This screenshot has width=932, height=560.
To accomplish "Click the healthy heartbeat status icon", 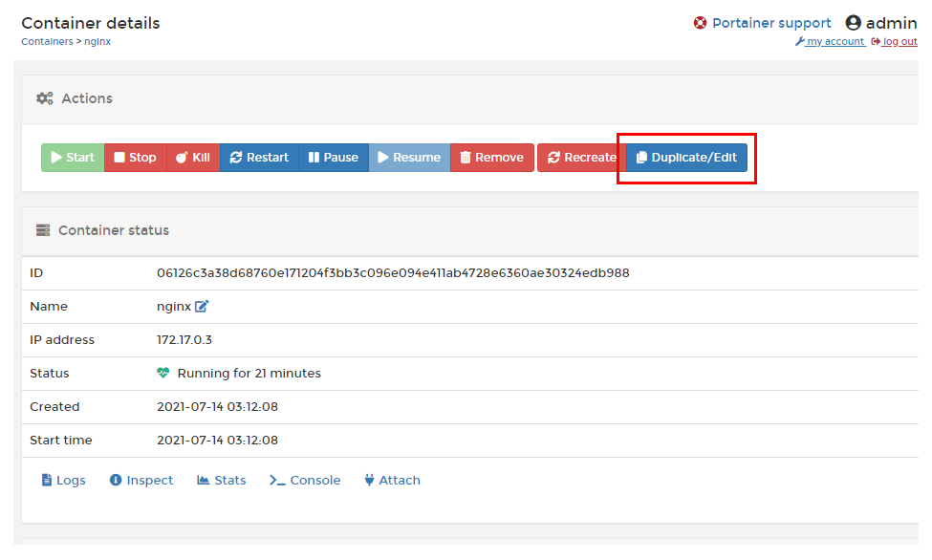I will coord(163,374).
